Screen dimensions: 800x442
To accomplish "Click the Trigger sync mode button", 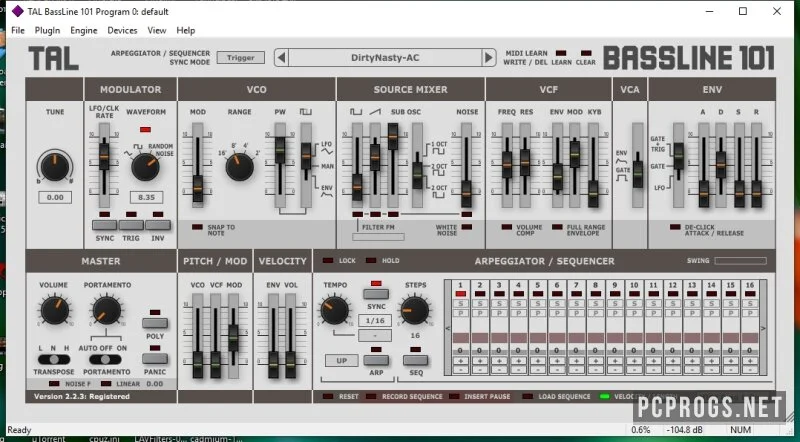I will (241, 58).
